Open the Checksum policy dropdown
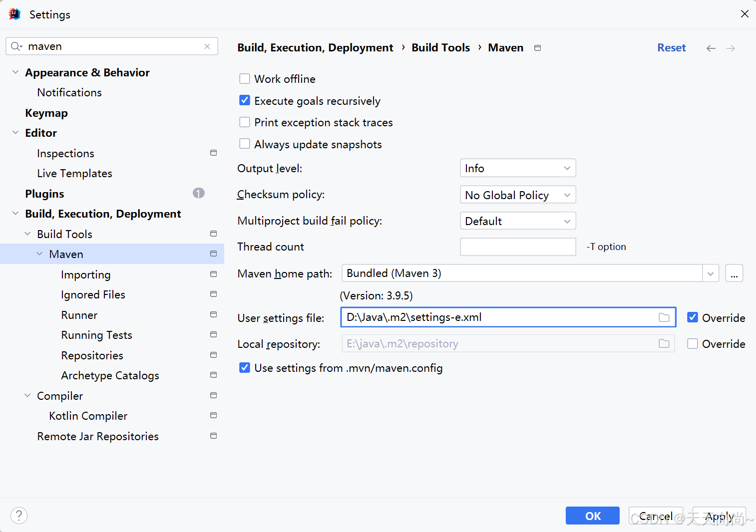 point(518,195)
